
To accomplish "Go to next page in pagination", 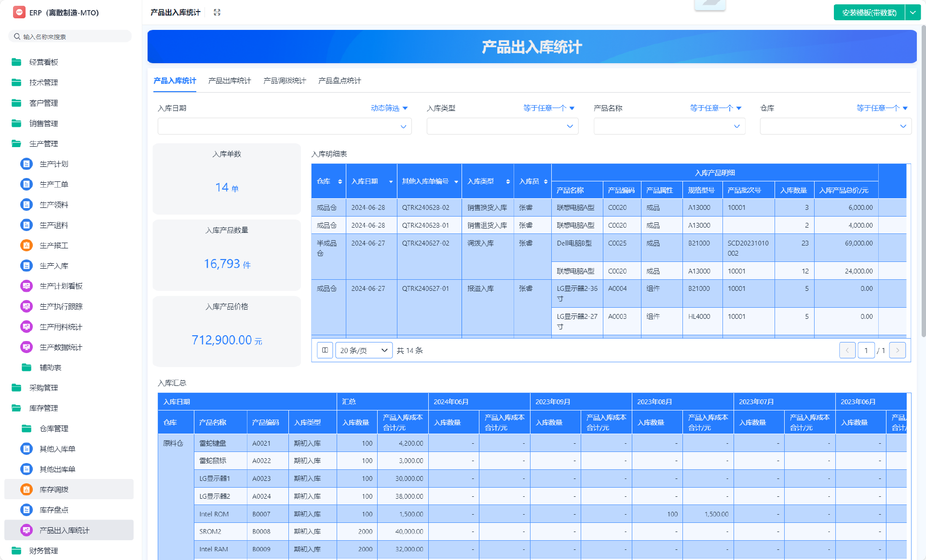I will click(897, 350).
